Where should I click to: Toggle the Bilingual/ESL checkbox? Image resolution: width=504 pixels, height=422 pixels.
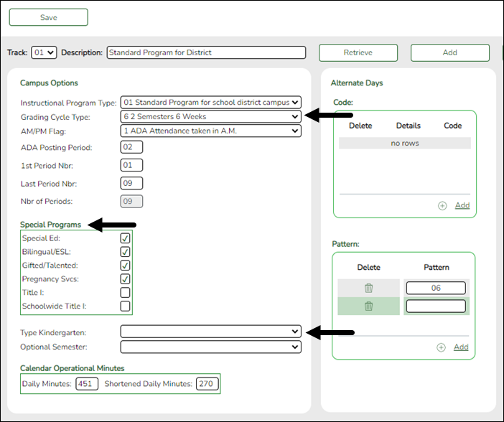click(x=125, y=252)
